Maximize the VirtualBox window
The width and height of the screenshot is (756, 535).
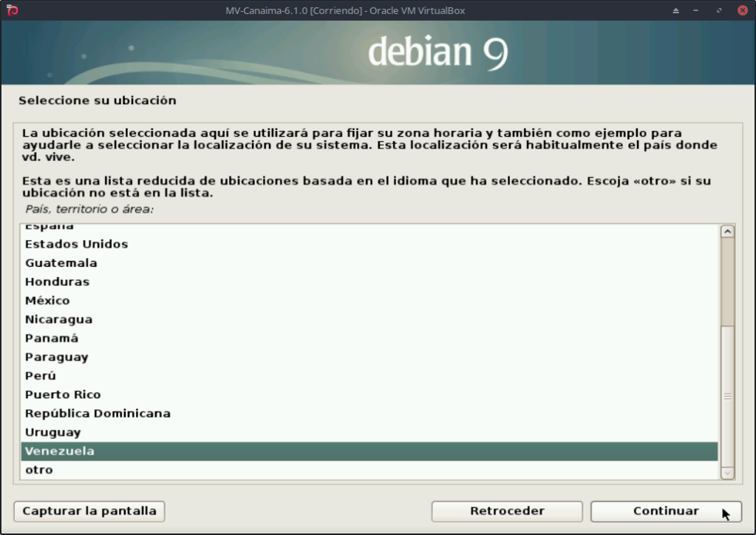tap(719, 10)
